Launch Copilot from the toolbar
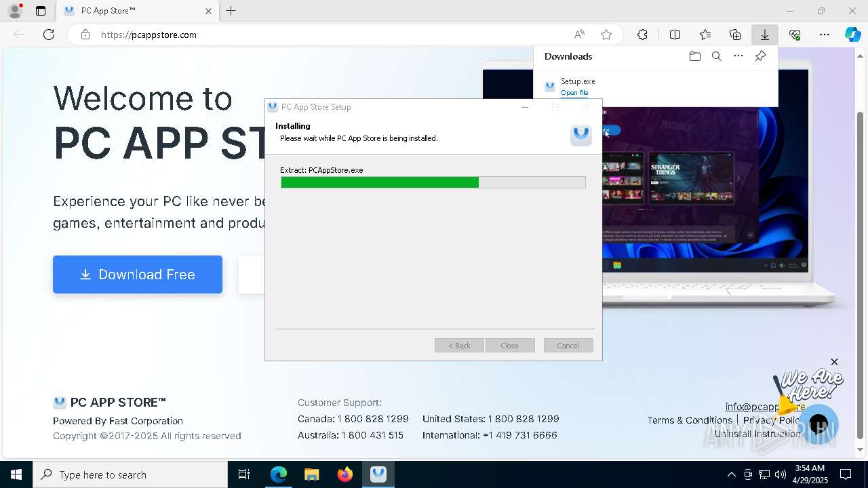Screen dimensions: 868x488 852,35
